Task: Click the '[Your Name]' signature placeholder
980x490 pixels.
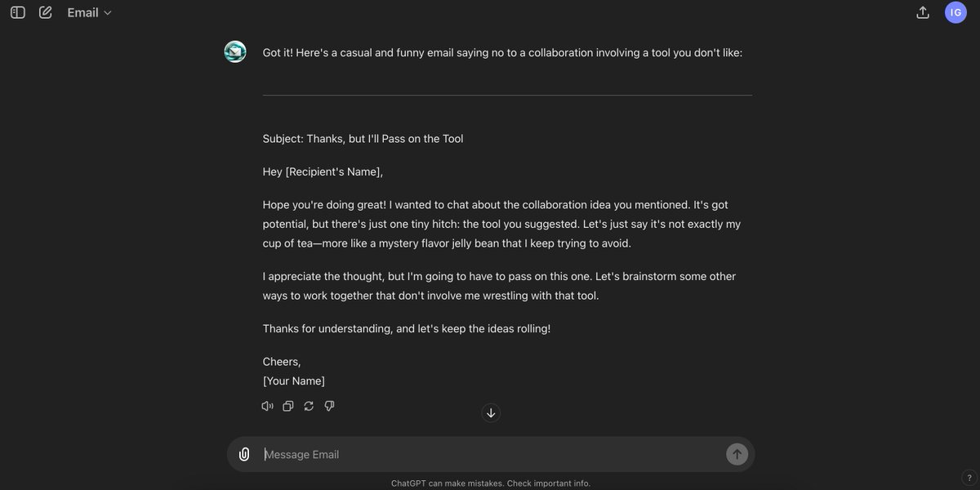Action: point(294,381)
